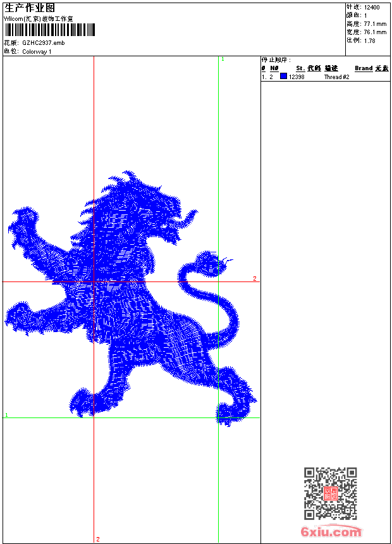The image size is (392, 544).
Task: Click the Brand column header
Action: pos(364,68)
